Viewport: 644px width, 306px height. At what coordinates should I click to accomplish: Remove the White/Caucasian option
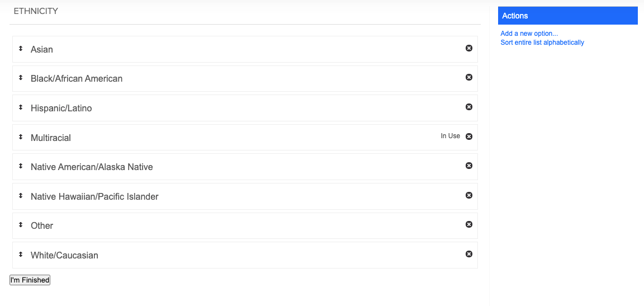(468, 254)
